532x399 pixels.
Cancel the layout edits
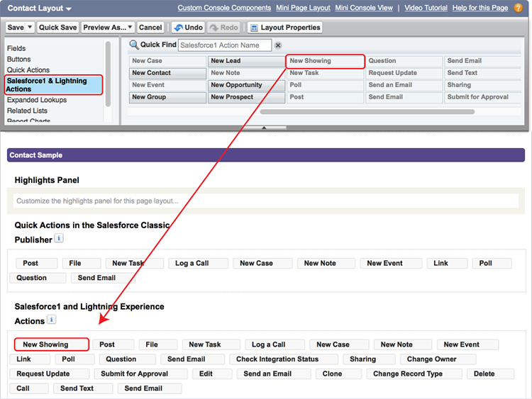click(150, 28)
